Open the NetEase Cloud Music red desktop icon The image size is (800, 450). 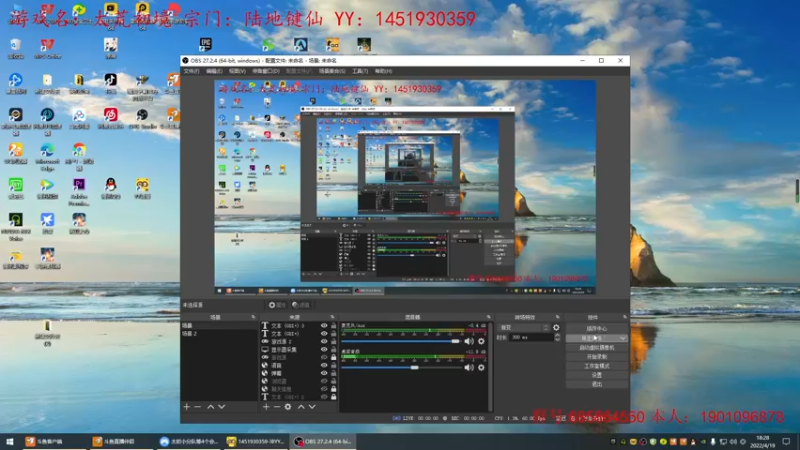click(111, 118)
